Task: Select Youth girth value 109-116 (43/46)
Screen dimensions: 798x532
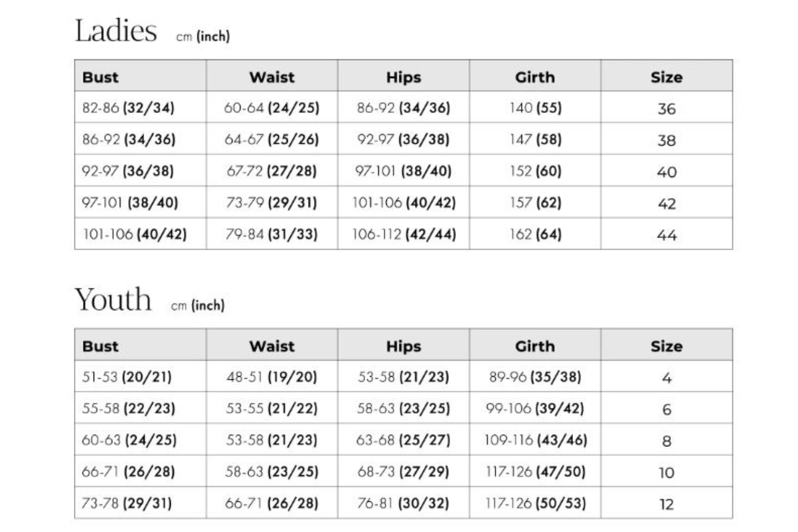Action: pos(535,440)
